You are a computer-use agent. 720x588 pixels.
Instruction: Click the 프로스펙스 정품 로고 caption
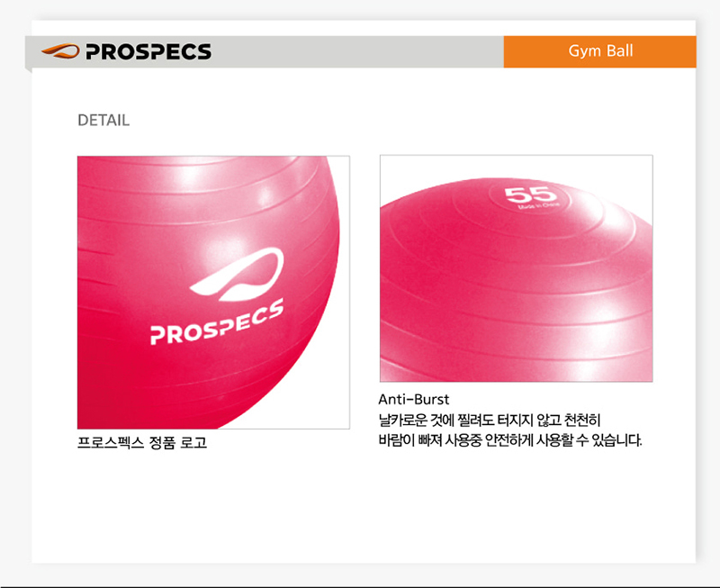coord(142,443)
